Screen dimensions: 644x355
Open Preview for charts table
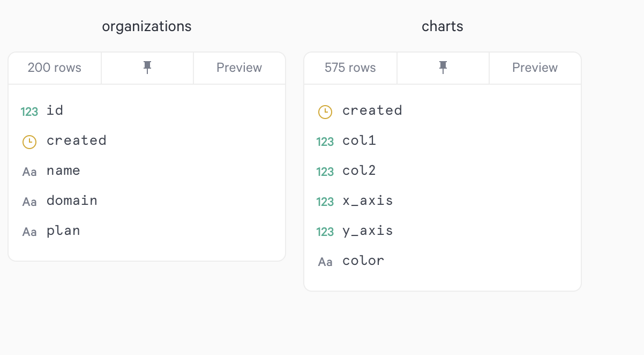point(535,68)
